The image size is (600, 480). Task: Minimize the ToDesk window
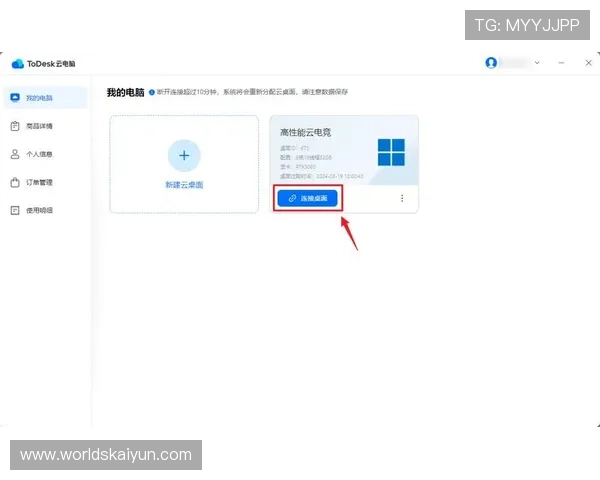click(x=560, y=62)
